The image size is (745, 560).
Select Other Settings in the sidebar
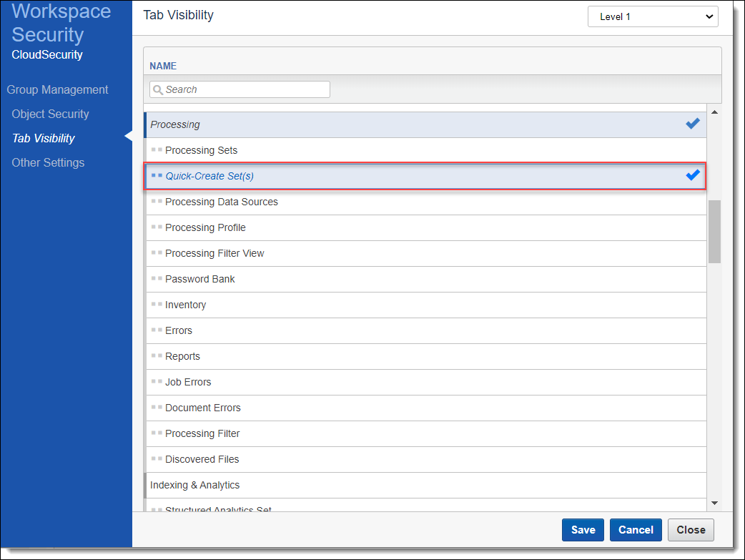click(48, 162)
